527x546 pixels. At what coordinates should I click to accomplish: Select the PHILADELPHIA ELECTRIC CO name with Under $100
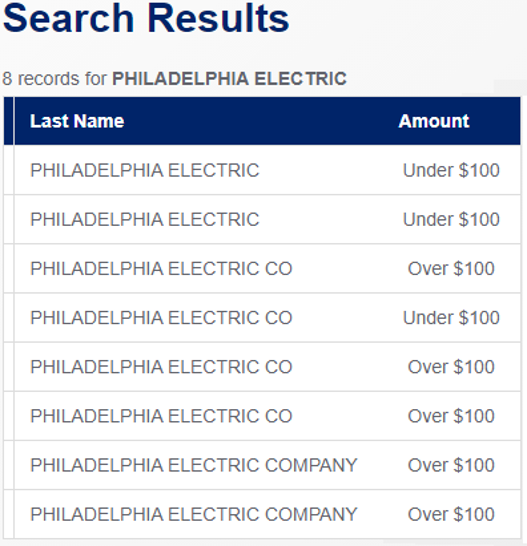[161, 318]
